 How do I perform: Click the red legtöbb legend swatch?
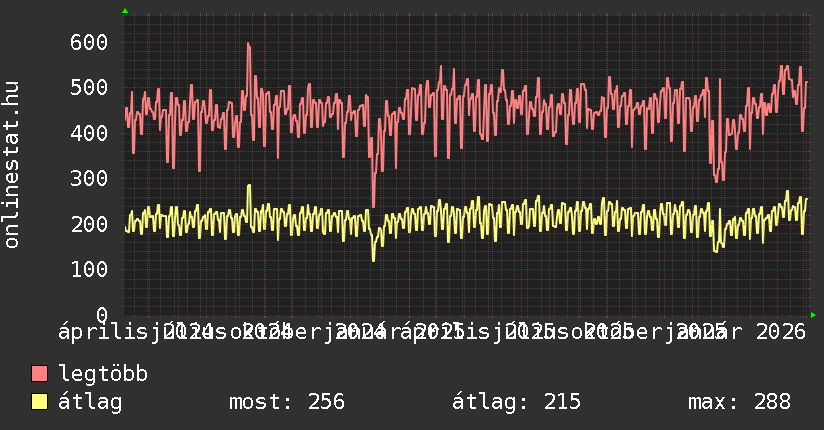coord(40,374)
